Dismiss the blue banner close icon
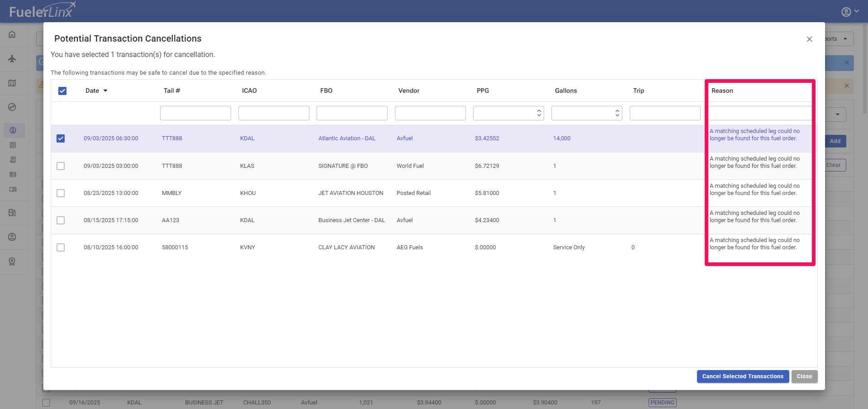 pyautogui.click(x=847, y=62)
